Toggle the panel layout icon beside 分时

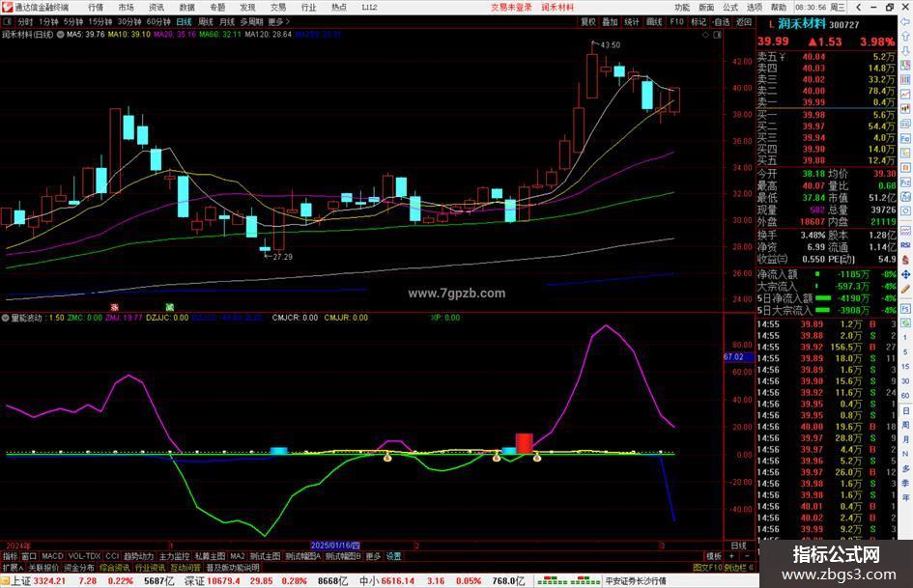8,21
